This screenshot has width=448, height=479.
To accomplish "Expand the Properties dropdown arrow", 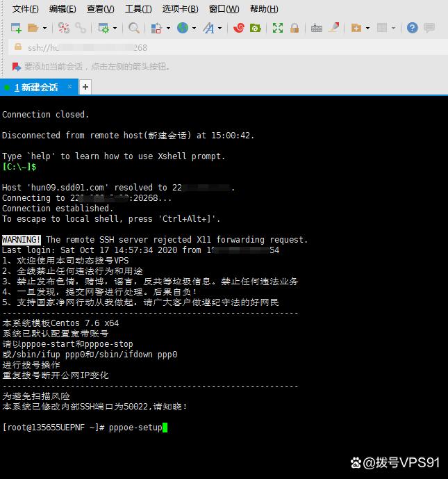I will coord(115,29).
